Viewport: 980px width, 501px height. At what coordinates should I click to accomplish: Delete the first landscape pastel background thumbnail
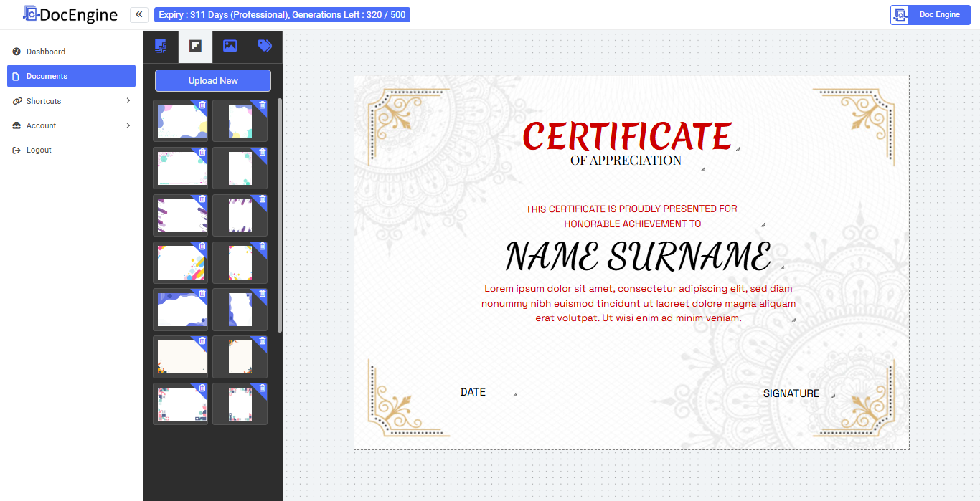pyautogui.click(x=202, y=105)
